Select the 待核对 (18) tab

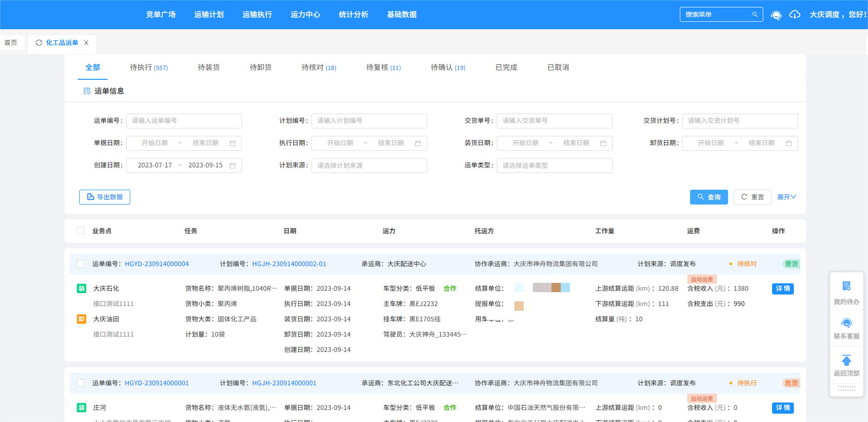[x=319, y=67]
